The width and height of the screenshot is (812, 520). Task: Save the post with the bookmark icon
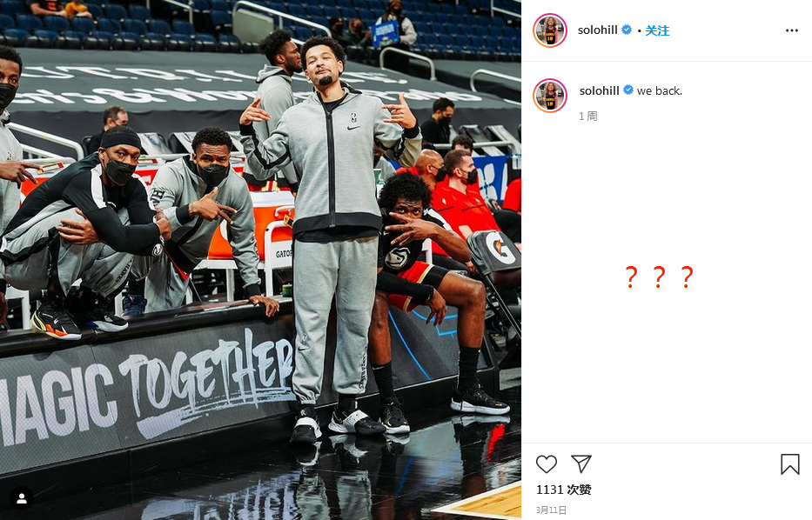click(x=789, y=464)
